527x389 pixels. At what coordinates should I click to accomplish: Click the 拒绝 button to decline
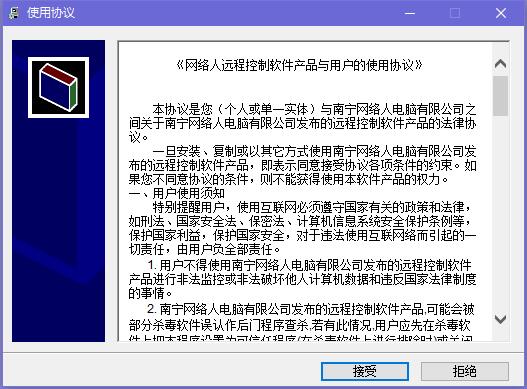pos(464,371)
